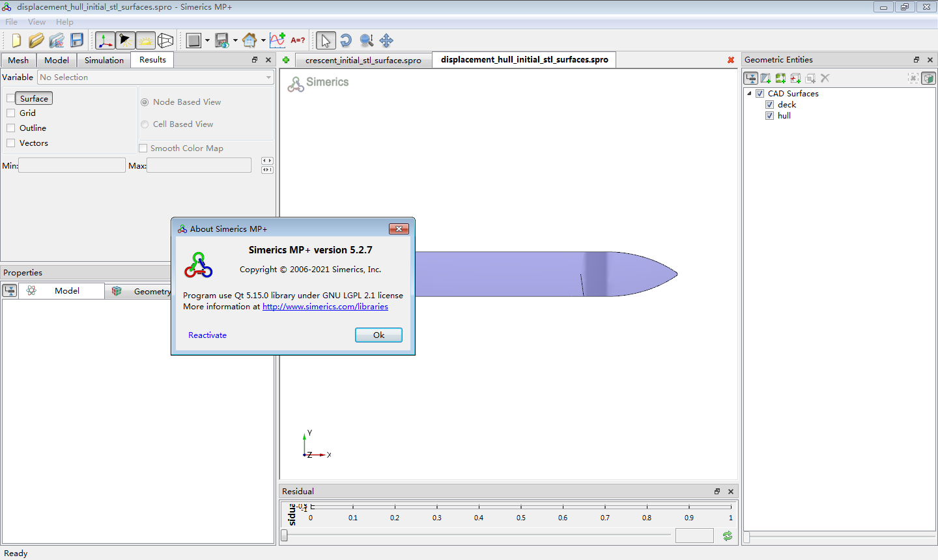Viewport: 938px width, 560px height.
Task: Toggle the spotlight lighting icon
Action: click(x=125, y=40)
